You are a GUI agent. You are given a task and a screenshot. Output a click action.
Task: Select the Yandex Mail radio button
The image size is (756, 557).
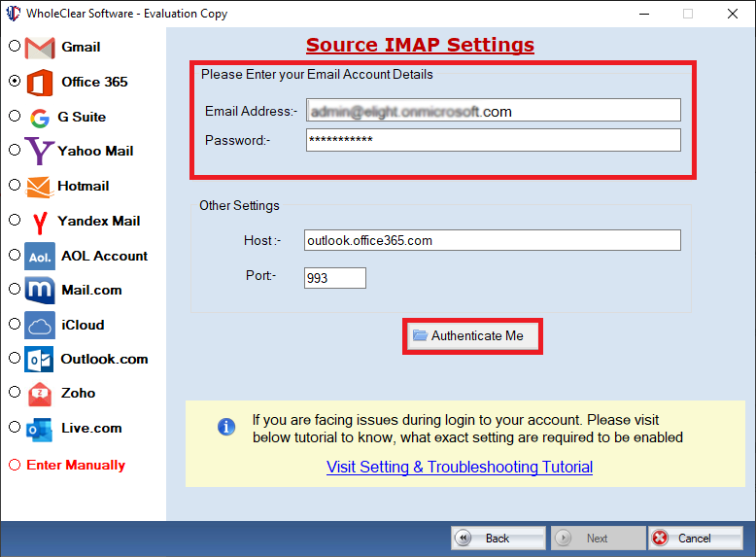(15, 220)
